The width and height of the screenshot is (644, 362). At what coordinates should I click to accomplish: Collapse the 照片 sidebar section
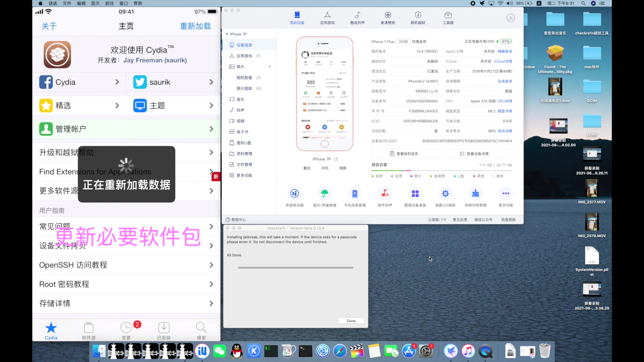269,67
